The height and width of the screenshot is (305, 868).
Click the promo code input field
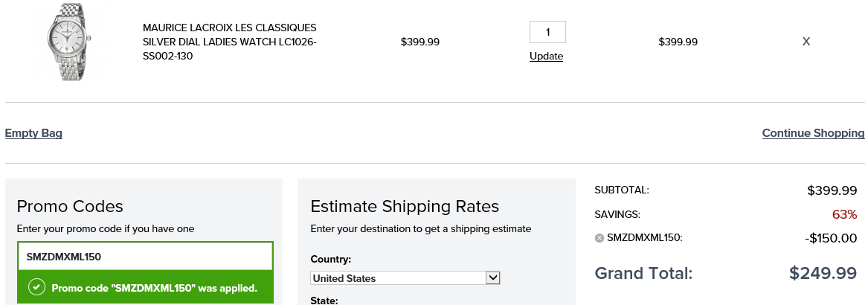[145, 257]
